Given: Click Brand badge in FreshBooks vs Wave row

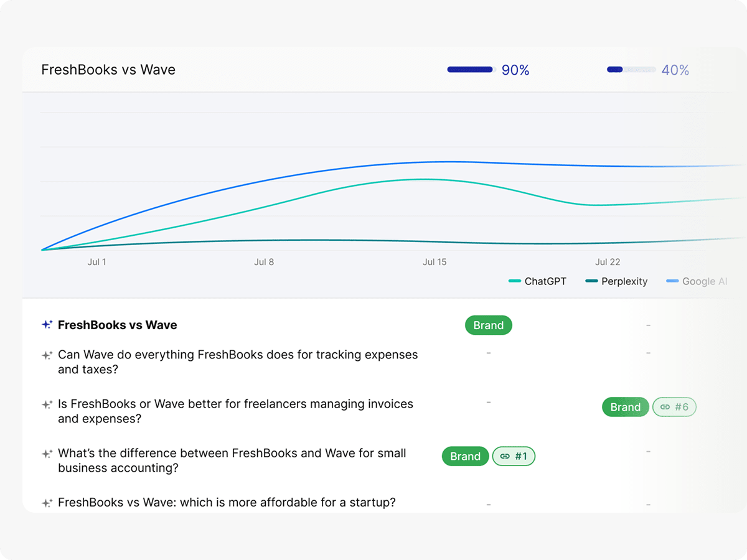Looking at the screenshot, I should tap(488, 325).
